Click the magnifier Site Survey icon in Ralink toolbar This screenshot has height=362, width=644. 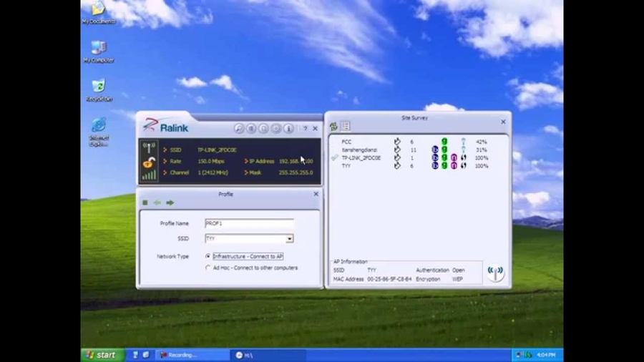(x=239, y=129)
